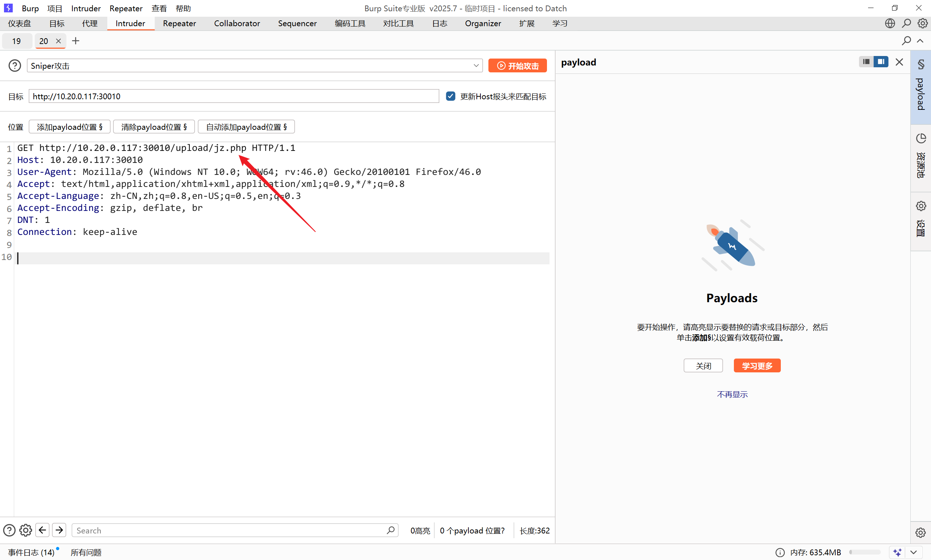This screenshot has height=560, width=931.
Task: Switch payload panel to left layout toggle
Action: pyautogui.click(x=866, y=61)
